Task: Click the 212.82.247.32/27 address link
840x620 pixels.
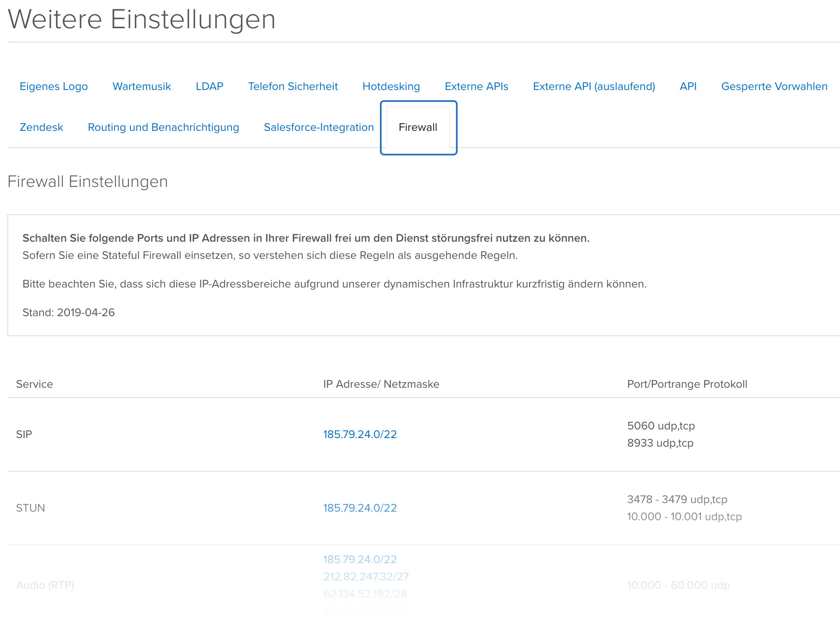Action: 366,577
